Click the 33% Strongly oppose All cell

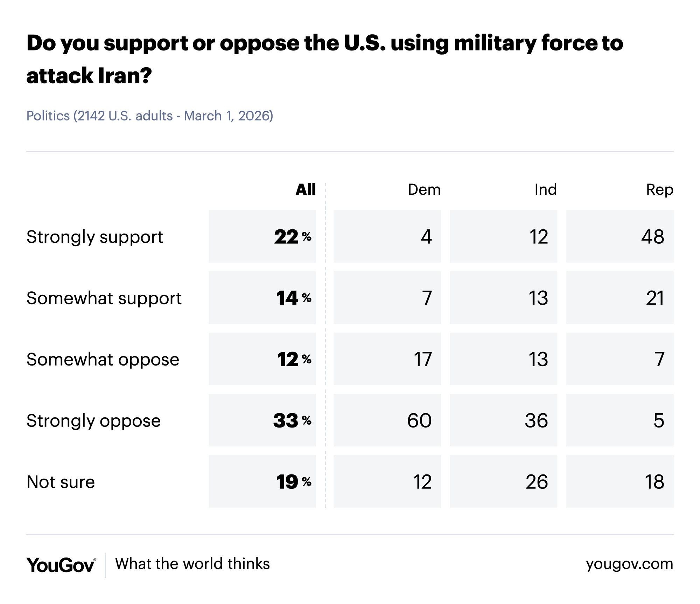pyautogui.click(x=262, y=421)
